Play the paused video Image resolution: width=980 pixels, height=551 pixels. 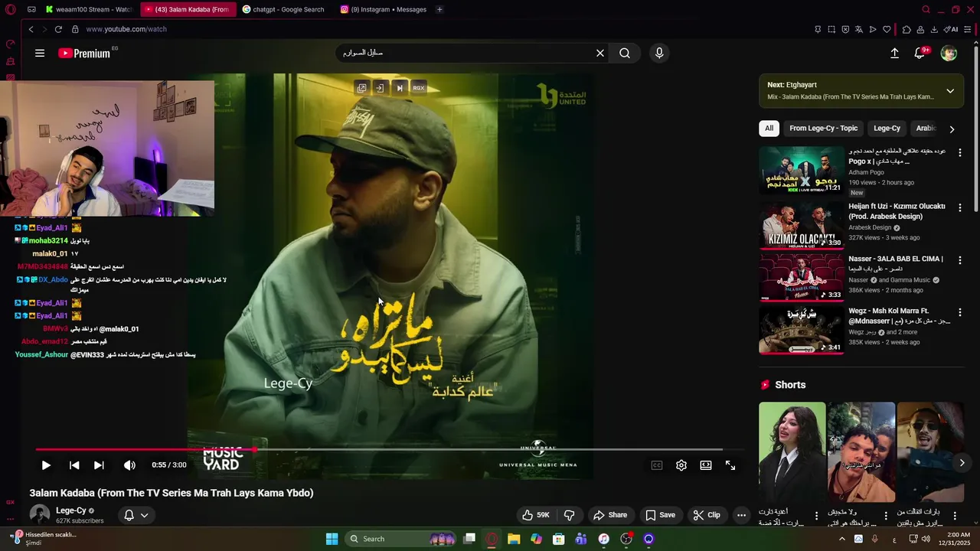click(x=46, y=465)
